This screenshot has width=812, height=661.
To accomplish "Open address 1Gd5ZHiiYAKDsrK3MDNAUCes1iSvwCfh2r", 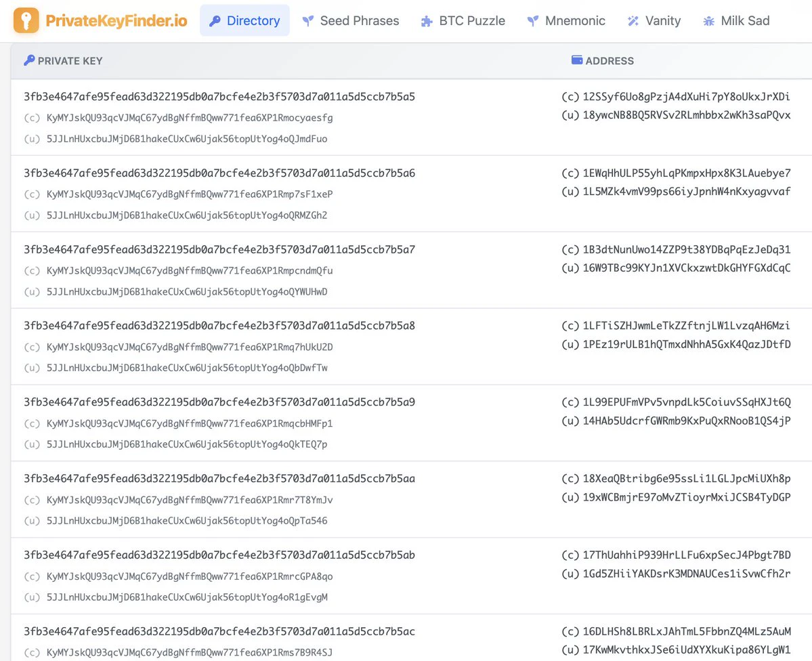I will 687,574.
